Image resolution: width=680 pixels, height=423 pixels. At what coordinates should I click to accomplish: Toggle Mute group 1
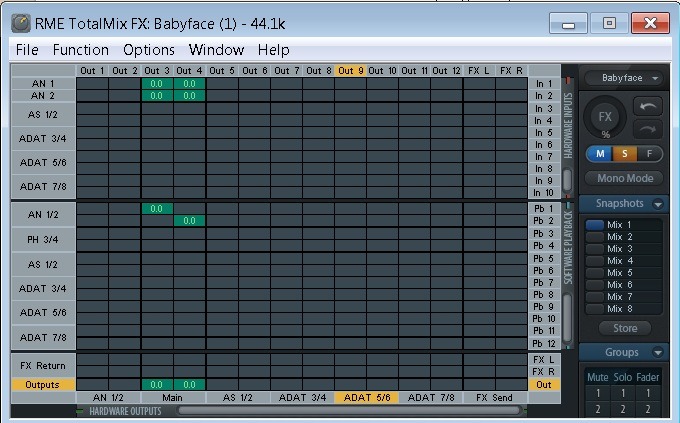click(598, 393)
